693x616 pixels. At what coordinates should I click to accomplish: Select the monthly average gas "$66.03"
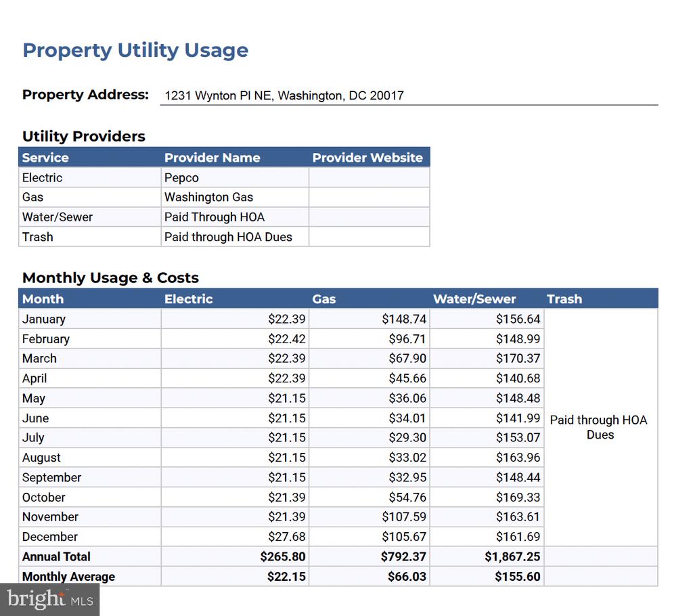[x=407, y=577]
